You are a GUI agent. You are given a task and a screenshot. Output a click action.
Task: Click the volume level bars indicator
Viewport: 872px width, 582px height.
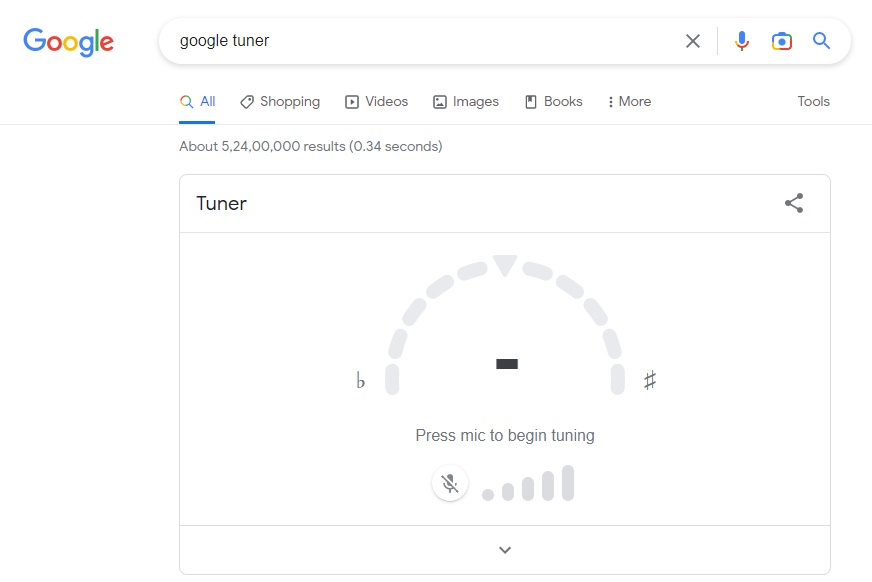527,485
